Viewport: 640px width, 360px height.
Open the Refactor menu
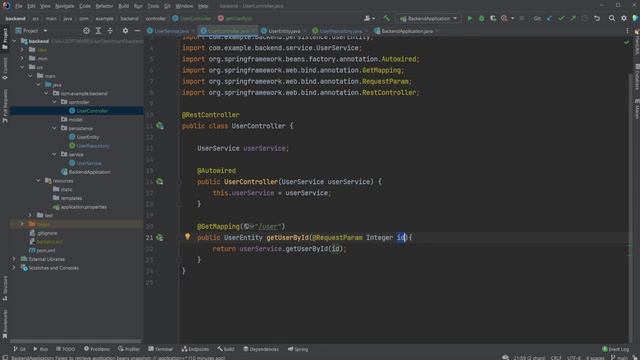pos(104,6)
